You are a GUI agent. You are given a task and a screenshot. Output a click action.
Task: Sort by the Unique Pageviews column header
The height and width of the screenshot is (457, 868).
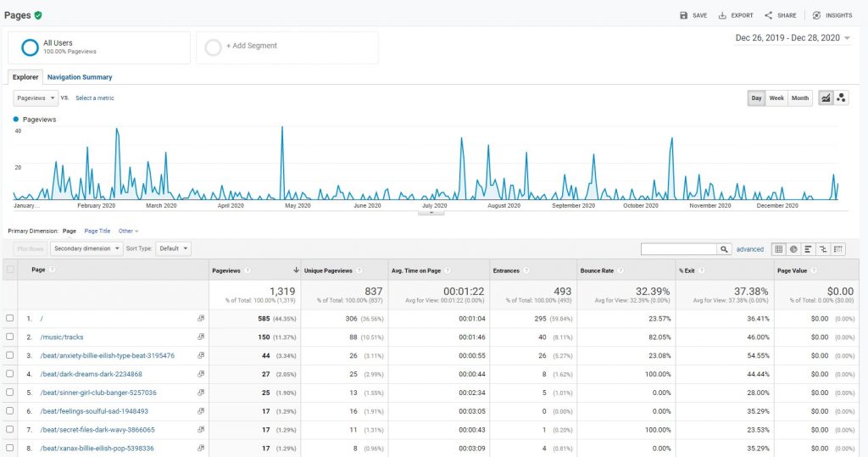(328, 270)
